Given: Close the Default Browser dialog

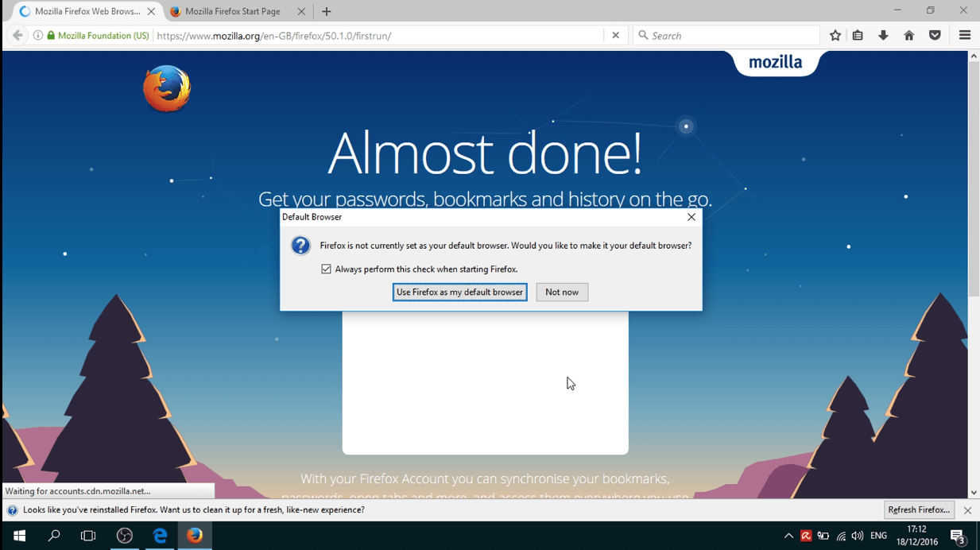Looking at the screenshot, I should click(x=691, y=217).
